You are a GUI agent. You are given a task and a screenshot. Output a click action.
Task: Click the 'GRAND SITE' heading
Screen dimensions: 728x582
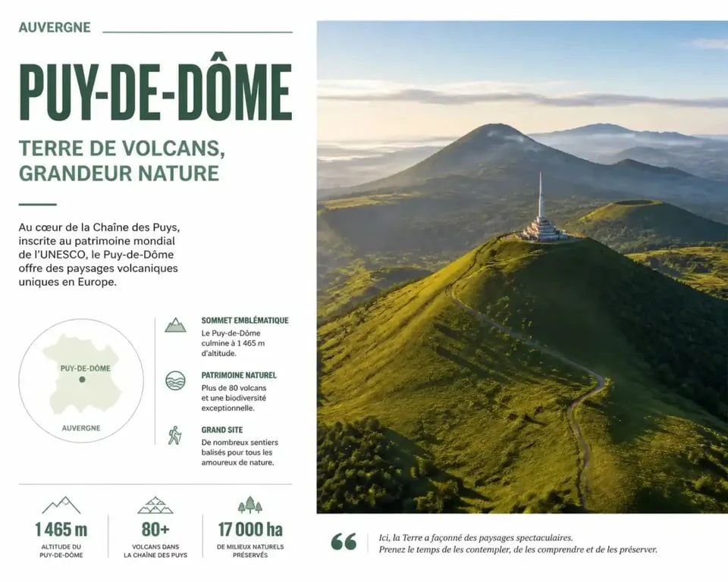coord(222,430)
